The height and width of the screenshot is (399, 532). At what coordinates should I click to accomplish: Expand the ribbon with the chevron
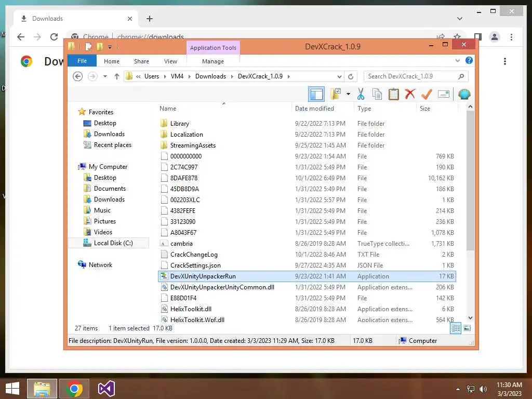tap(457, 60)
